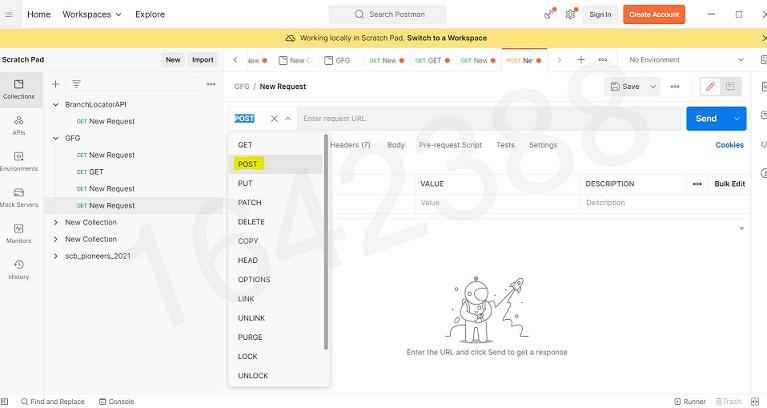Click the Sign In button
767x408 pixels.
(x=600, y=15)
